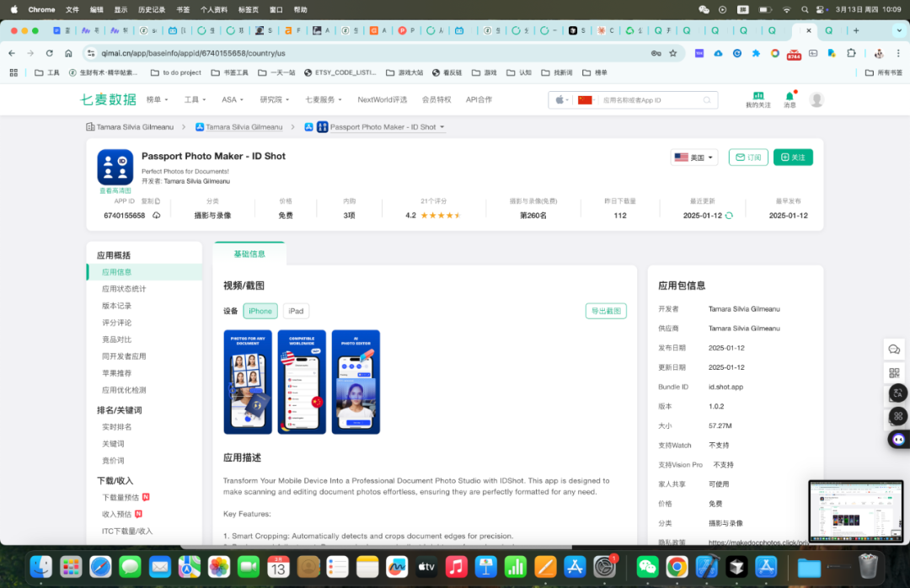Open the 我的关注 icon in header
The image size is (910, 588).
coord(758,99)
